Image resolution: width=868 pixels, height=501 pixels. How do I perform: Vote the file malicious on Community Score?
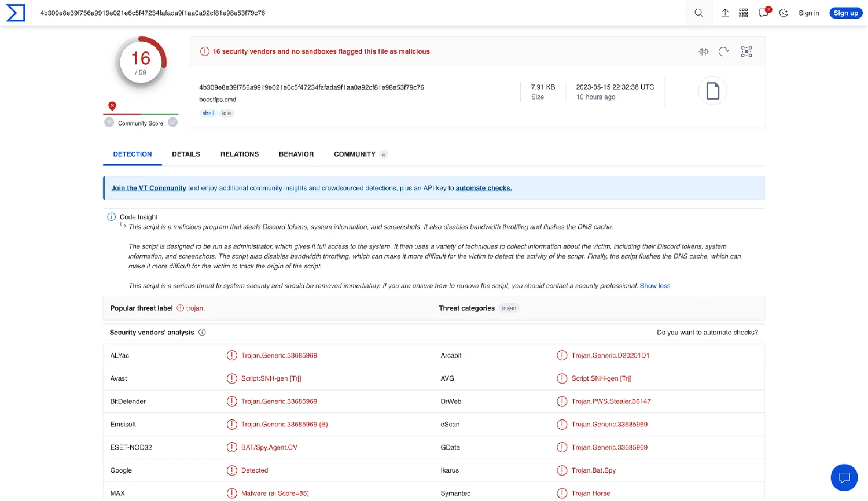point(109,122)
